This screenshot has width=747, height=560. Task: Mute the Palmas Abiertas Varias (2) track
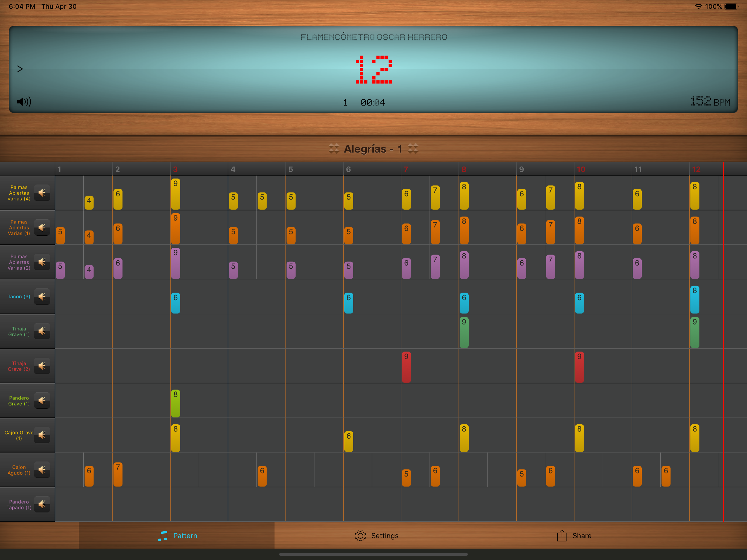[42, 262]
